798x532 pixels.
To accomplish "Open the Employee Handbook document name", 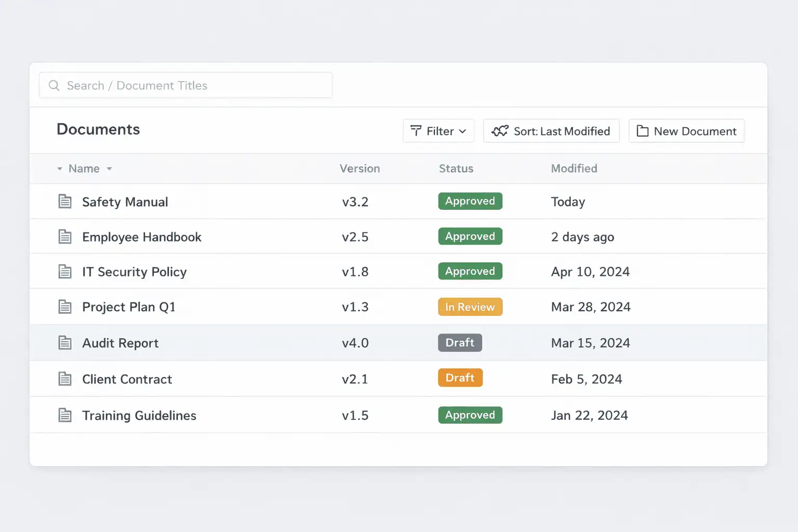I will click(x=141, y=237).
